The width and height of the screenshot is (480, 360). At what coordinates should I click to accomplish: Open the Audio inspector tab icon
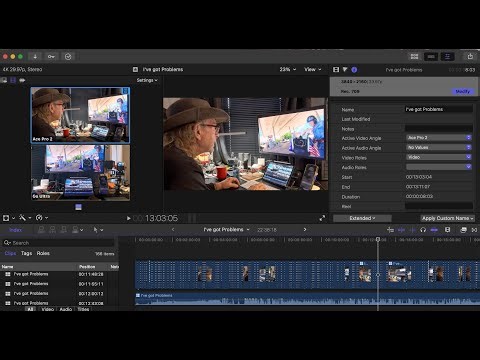point(345,69)
